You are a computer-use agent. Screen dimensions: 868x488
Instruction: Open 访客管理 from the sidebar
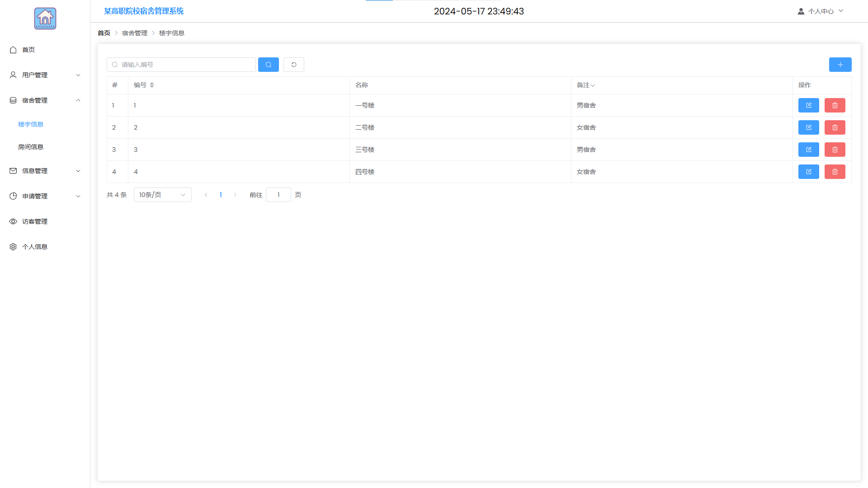[x=35, y=221]
